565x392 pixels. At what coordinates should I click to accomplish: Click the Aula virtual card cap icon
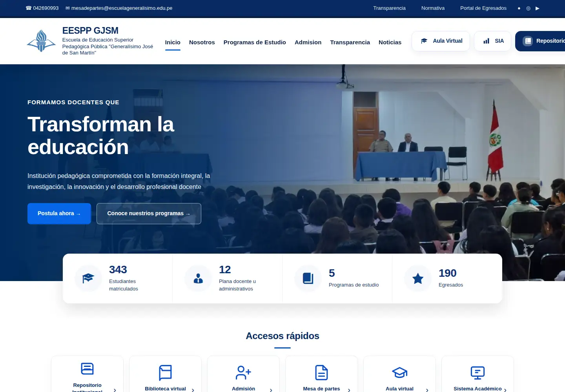point(399,372)
